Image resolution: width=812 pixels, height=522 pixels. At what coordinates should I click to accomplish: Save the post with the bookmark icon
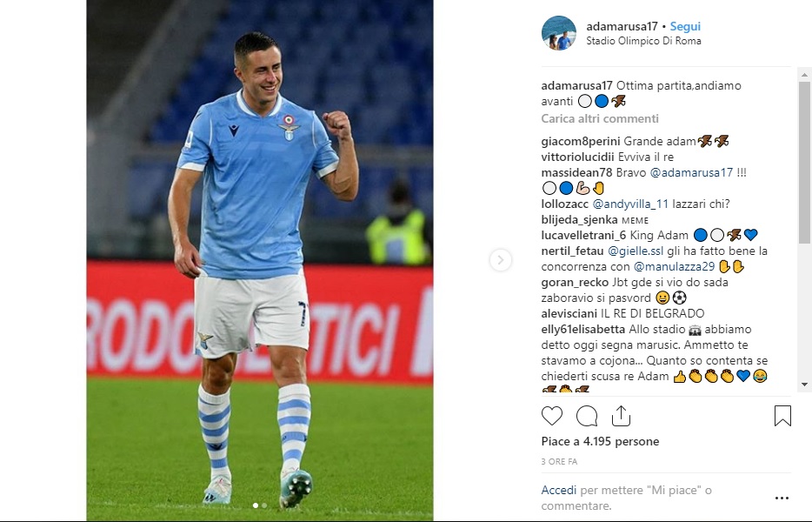pos(782,416)
